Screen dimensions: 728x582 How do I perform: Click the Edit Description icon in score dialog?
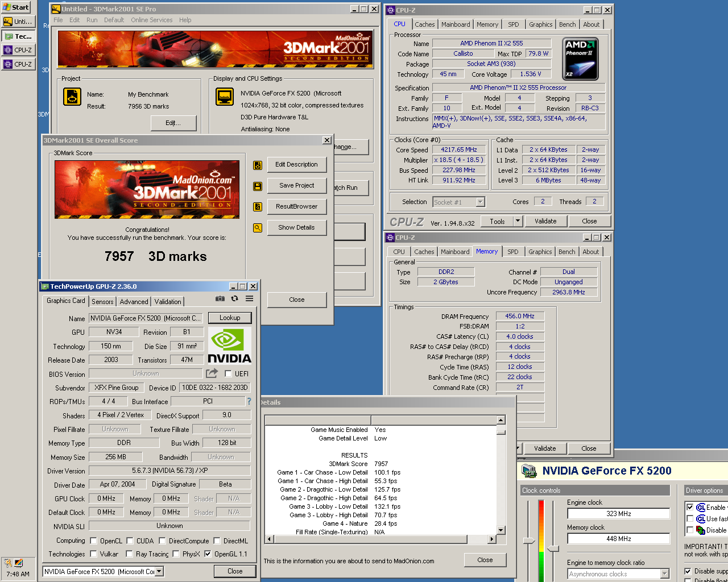click(258, 165)
